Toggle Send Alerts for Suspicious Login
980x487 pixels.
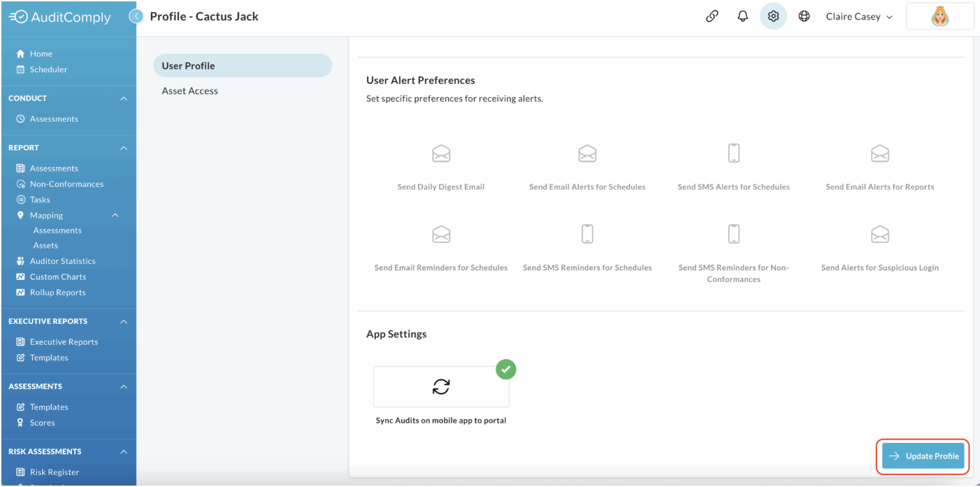point(880,234)
